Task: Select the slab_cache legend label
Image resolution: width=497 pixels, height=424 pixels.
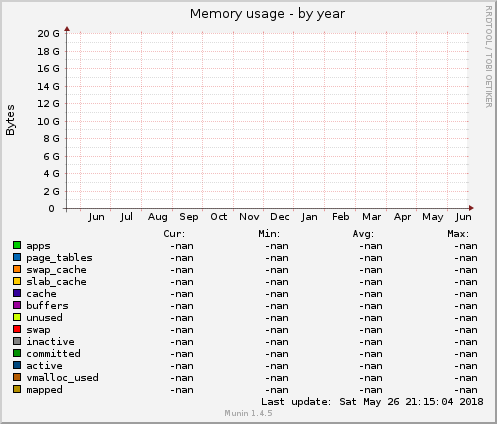Action: [x=56, y=282]
